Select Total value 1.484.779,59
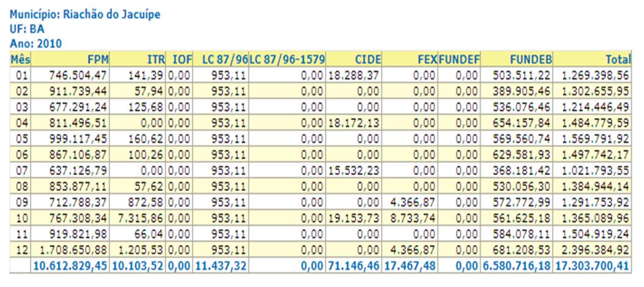The height and width of the screenshot is (287, 644). (595, 123)
